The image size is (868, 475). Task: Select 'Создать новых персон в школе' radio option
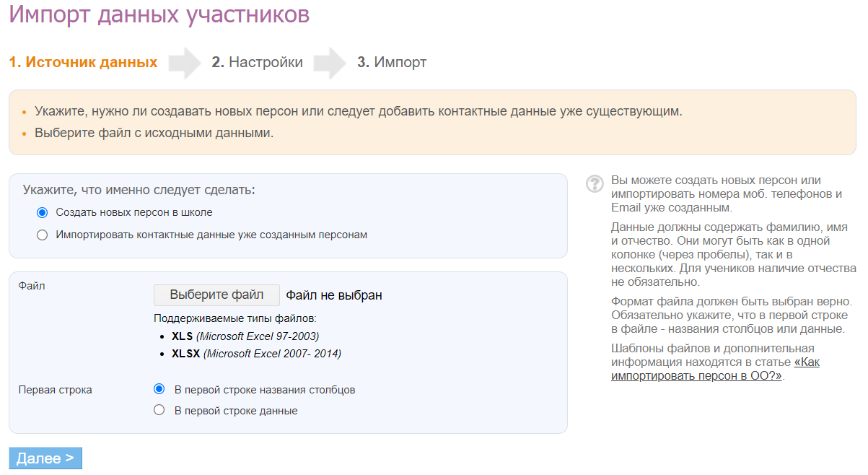coord(42,213)
